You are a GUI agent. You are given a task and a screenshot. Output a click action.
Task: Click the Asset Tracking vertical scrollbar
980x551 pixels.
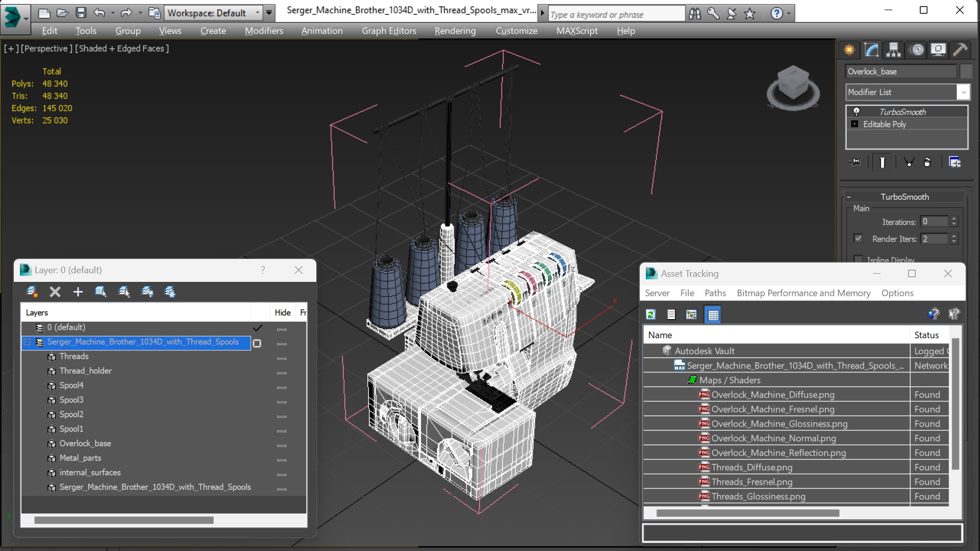tap(956, 404)
